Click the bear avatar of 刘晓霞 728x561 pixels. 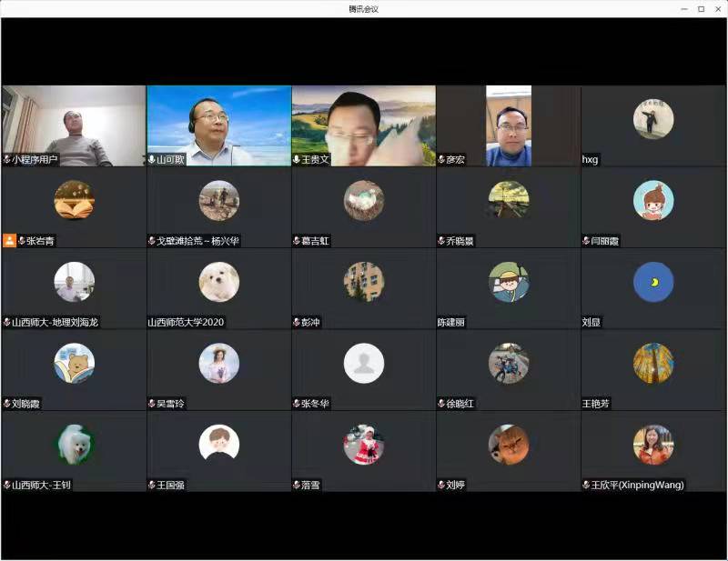74,363
